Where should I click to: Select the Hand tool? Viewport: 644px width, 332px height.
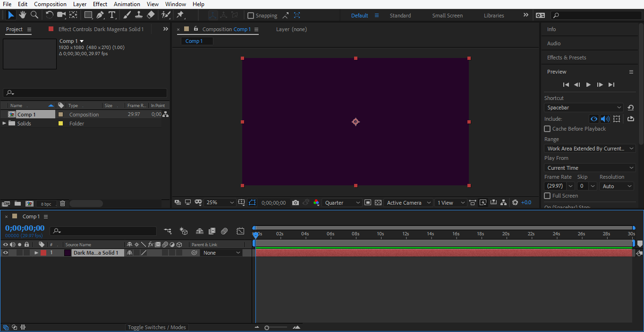click(x=23, y=15)
